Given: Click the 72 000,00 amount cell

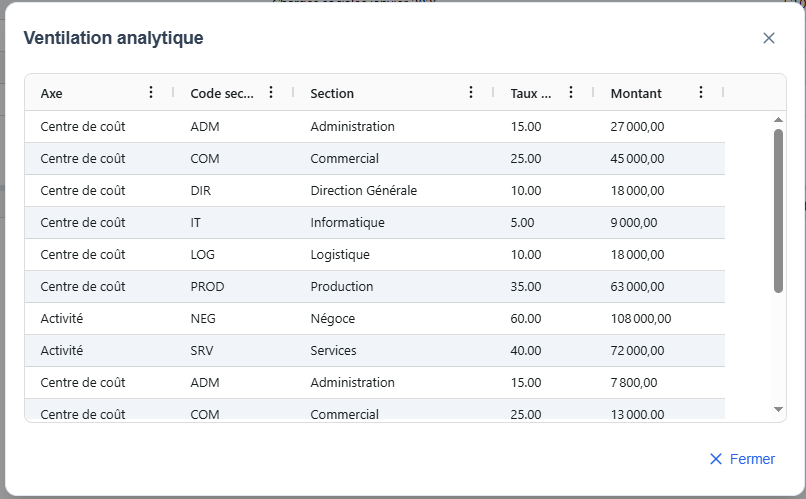Looking at the screenshot, I should tap(637, 351).
